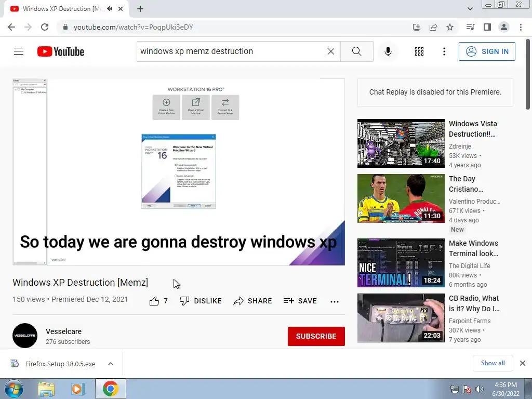This screenshot has height=399, width=532.
Task: Click CB Radio, What is it title
Action: [x=474, y=303]
